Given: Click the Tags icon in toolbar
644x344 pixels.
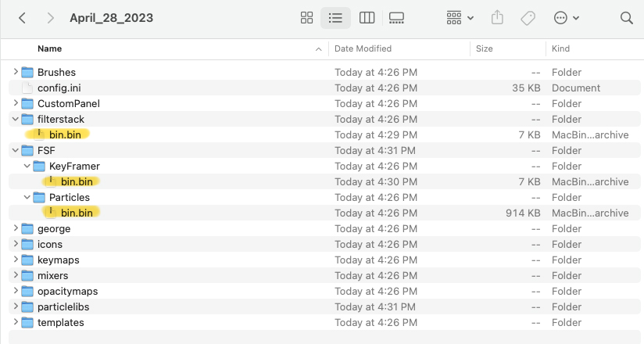Looking at the screenshot, I should 528,18.
